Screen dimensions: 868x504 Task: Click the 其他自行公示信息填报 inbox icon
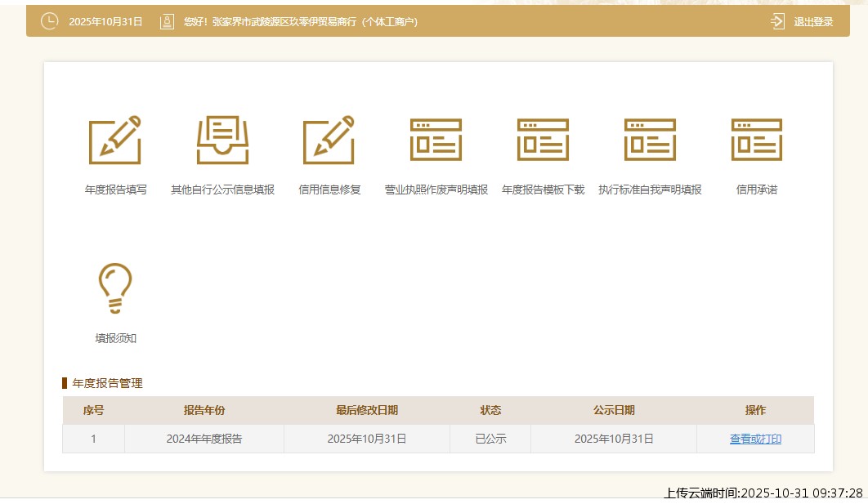222,140
